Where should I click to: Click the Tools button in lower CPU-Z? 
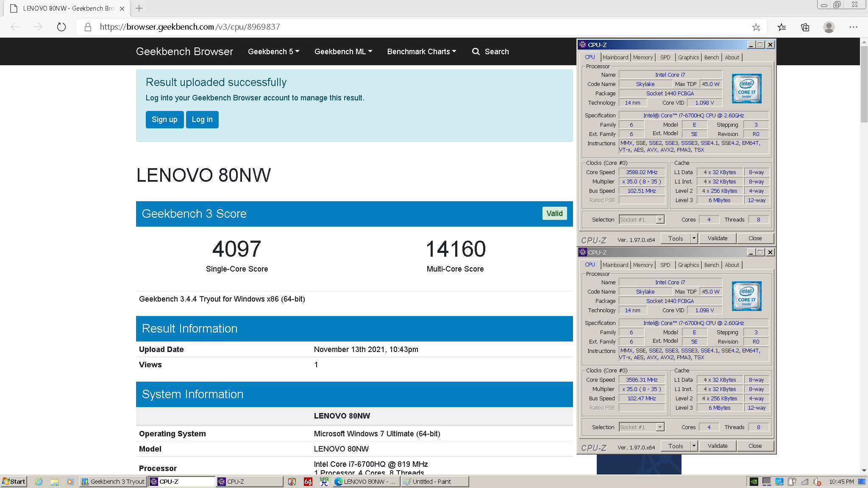[x=676, y=446]
